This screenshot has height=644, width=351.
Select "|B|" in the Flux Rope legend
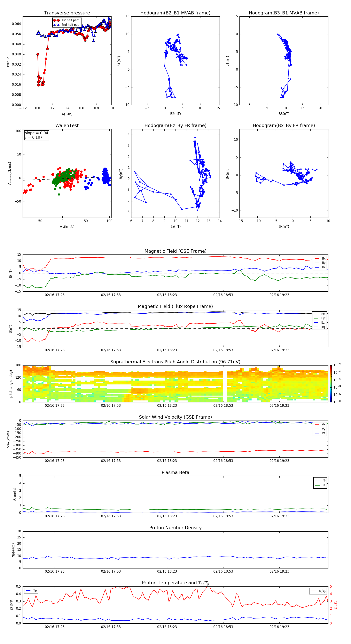pos(320,327)
